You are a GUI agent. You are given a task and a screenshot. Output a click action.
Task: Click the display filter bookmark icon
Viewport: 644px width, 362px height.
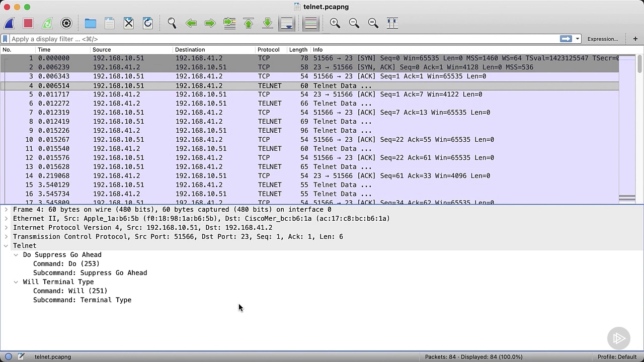point(5,39)
